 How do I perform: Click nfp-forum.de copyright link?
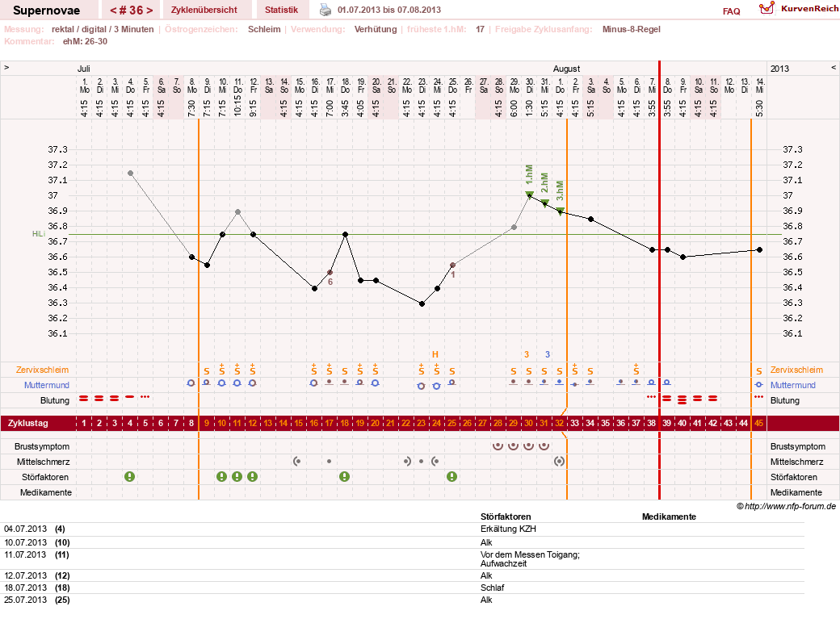tap(786, 506)
